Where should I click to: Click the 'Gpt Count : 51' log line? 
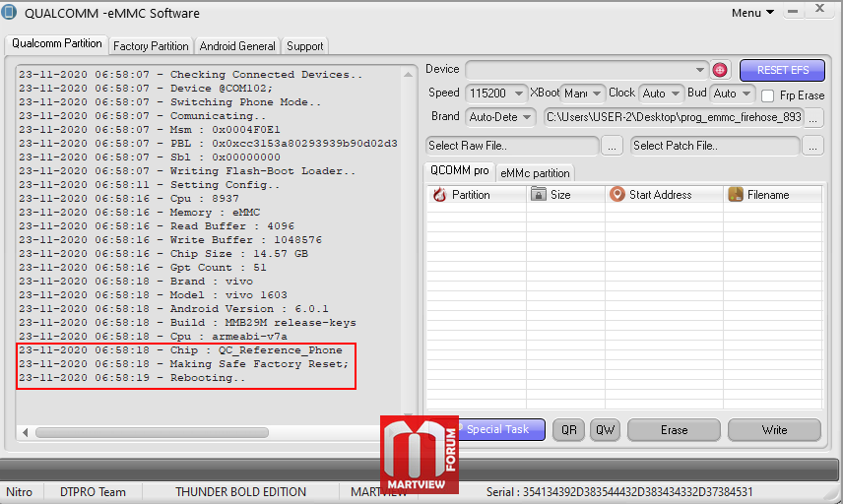pos(143,268)
